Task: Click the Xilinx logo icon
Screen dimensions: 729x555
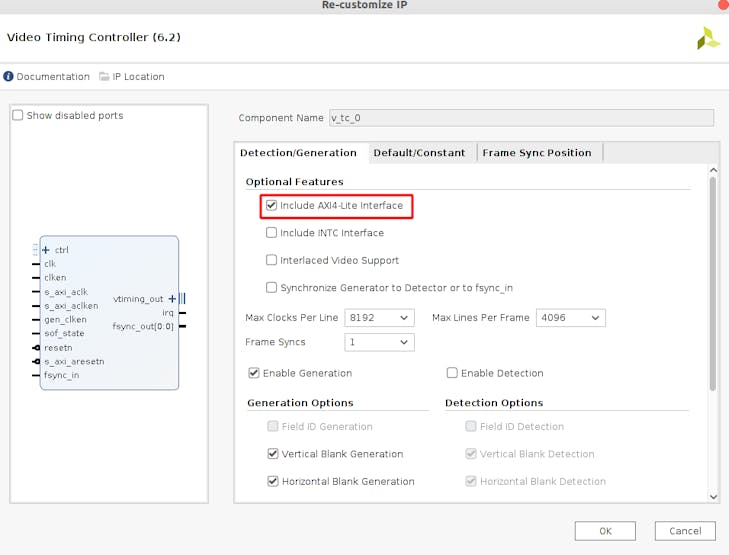Action: [707, 39]
